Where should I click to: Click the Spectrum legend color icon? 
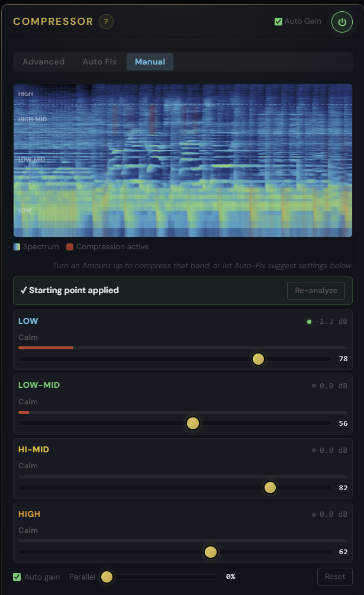coord(17,247)
